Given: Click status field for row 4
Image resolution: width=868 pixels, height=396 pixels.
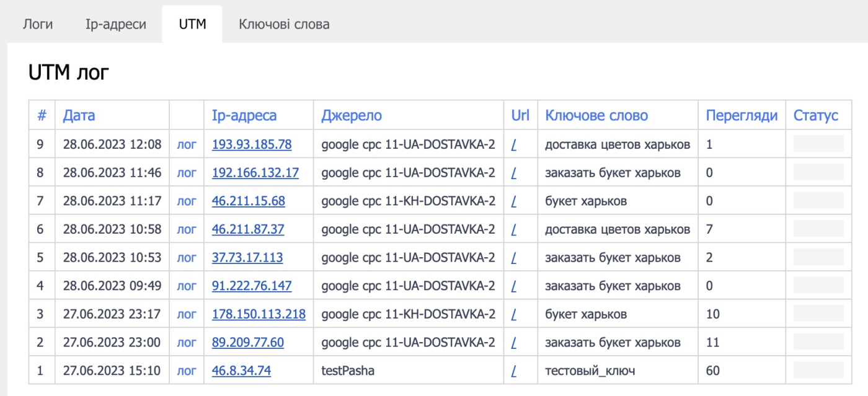Looking at the screenshot, I should [x=818, y=286].
